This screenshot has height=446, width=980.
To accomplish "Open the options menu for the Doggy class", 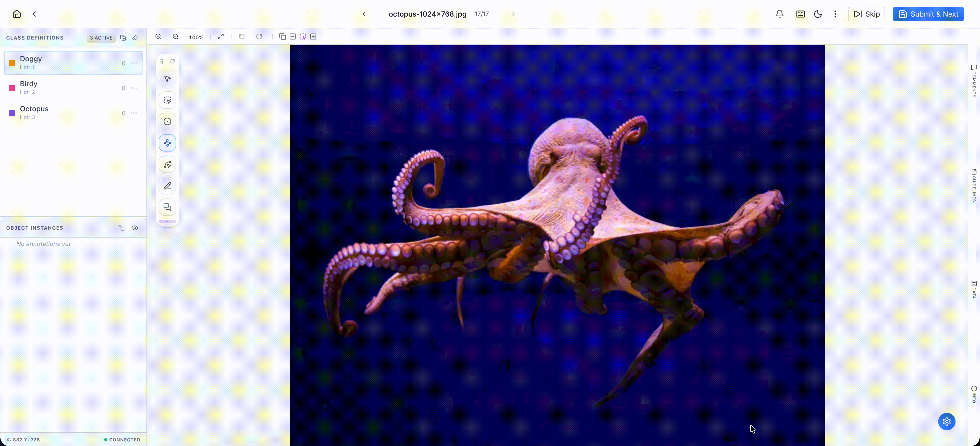I will 133,63.
